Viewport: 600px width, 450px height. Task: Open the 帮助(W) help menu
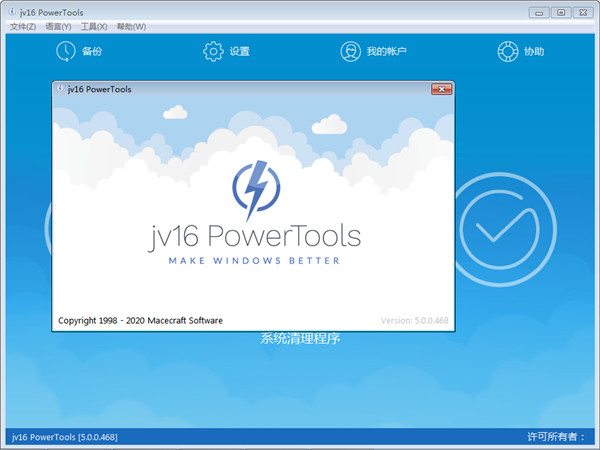pyautogui.click(x=131, y=26)
